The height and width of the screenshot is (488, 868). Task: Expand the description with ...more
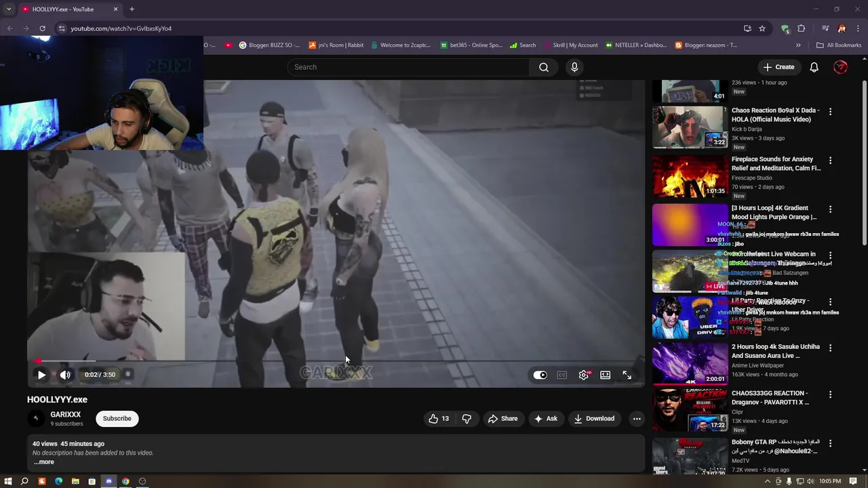point(44,462)
